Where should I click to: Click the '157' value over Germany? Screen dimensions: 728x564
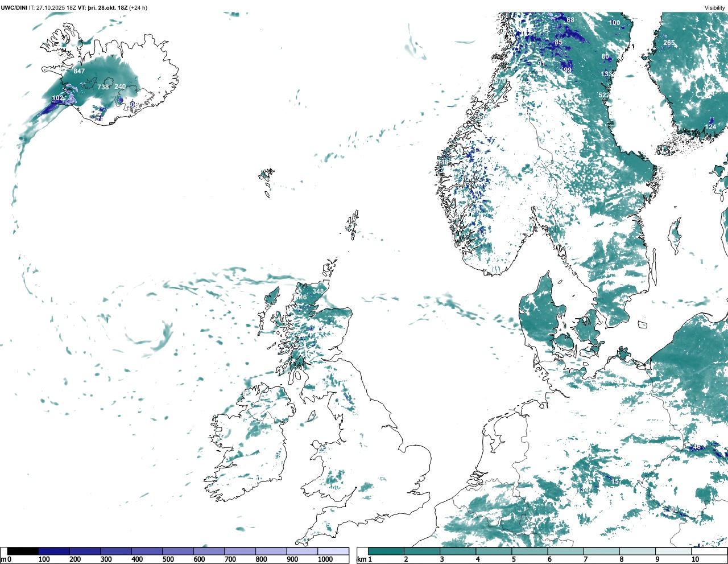(616, 481)
